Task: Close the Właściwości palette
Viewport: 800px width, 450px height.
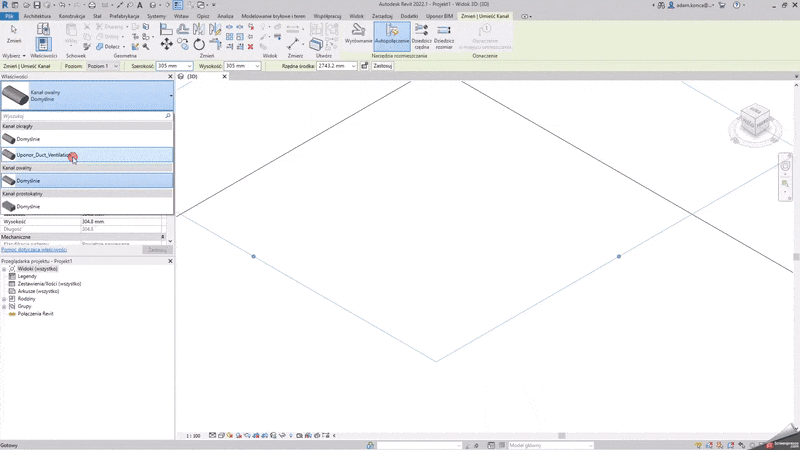Action: pos(170,77)
